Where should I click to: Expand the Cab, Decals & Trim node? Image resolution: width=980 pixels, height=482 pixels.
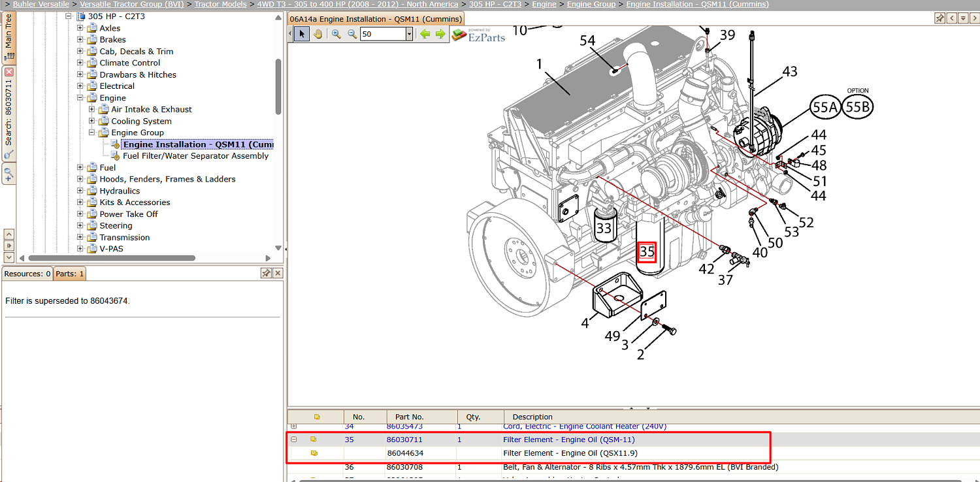pos(80,52)
